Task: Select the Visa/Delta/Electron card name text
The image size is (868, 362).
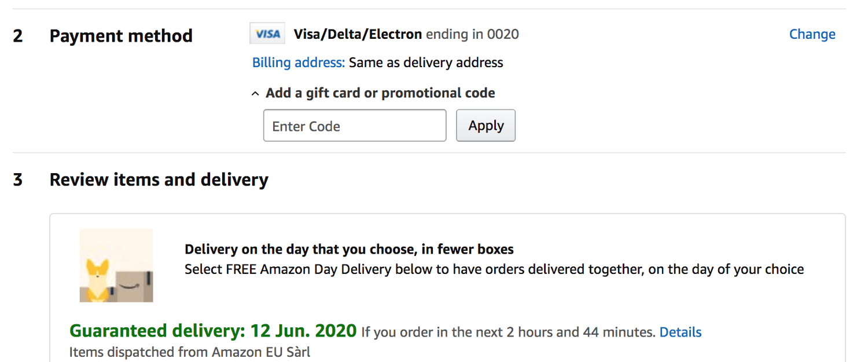Action: pos(358,34)
